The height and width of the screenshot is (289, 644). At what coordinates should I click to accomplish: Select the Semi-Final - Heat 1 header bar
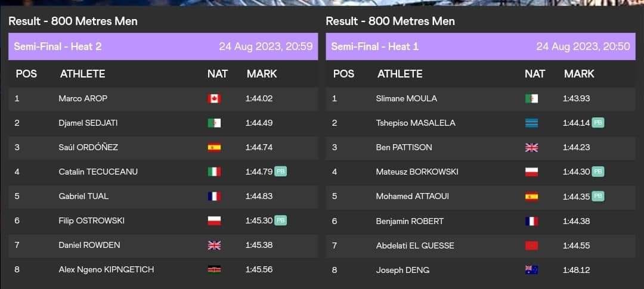(480, 46)
